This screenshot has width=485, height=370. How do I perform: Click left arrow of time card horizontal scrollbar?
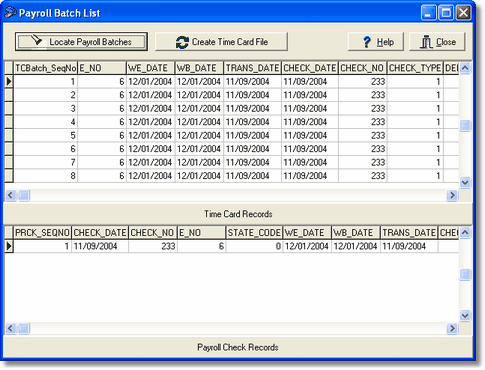(10, 195)
